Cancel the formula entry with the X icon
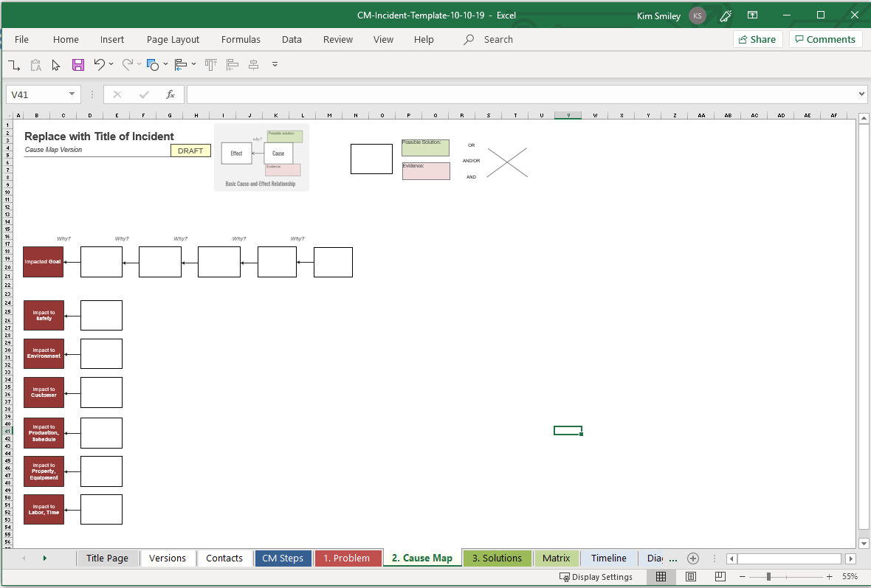 [117, 94]
